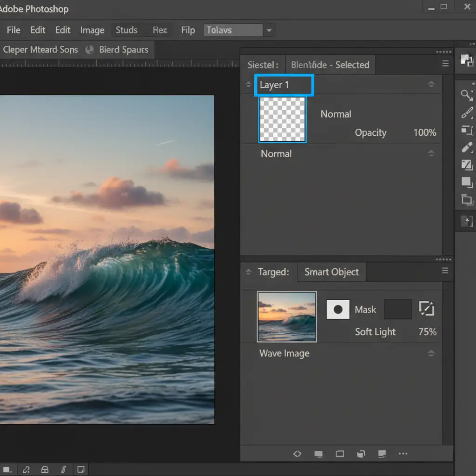The height and width of the screenshot is (476, 476).
Task: Expand the arrows right of Layer 1
Action: pos(431,84)
